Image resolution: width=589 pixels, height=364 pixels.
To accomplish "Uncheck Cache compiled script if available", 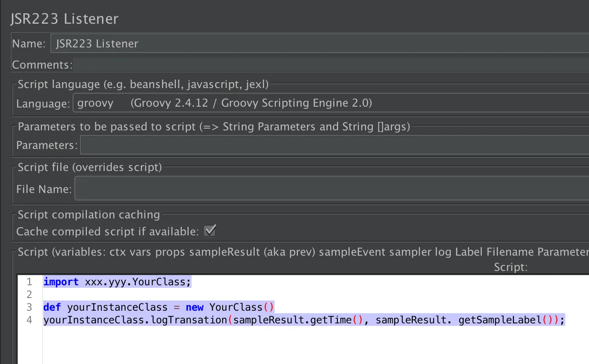I will 210,231.
